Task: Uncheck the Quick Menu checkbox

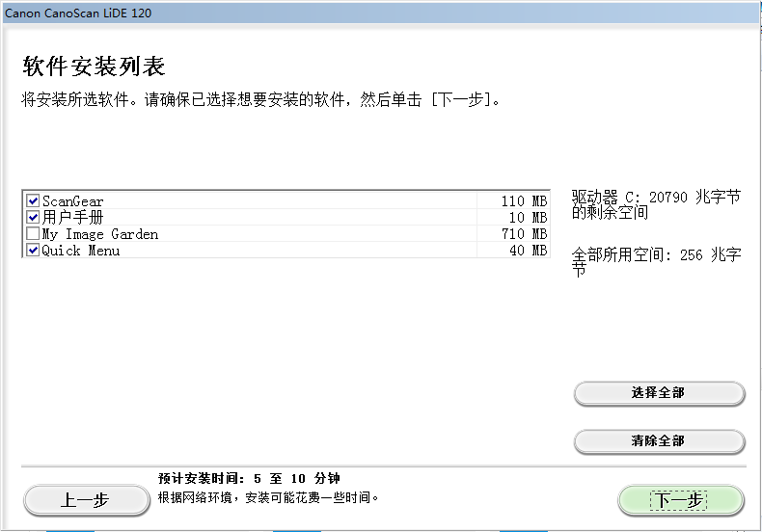Action: tap(33, 250)
